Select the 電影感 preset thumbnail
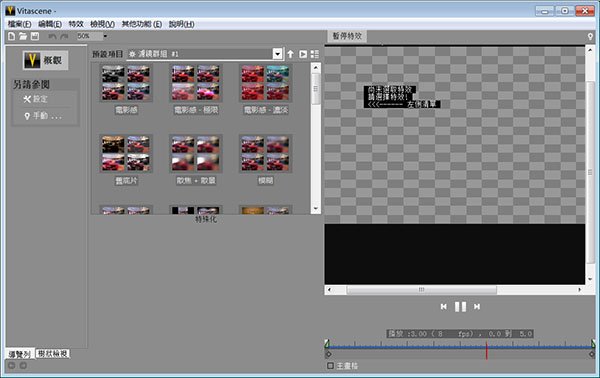This screenshot has width=600, height=378. pos(126,83)
